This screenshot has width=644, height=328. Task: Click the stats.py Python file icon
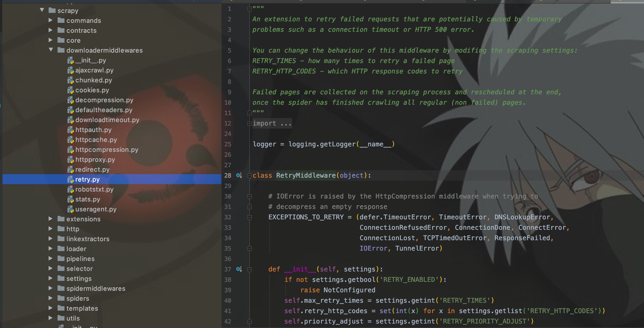point(70,199)
